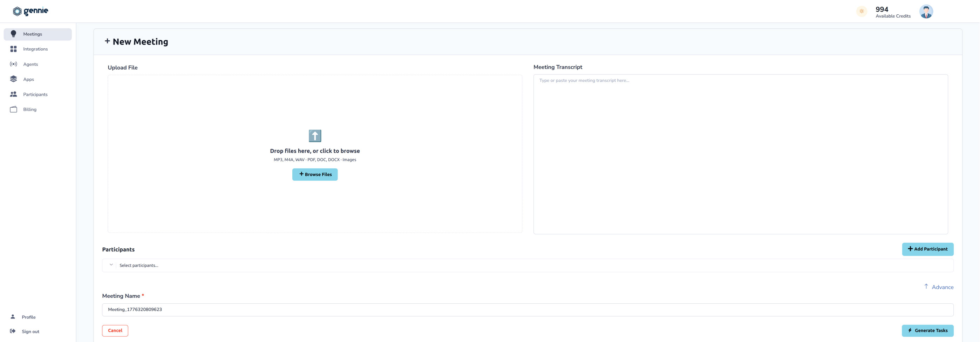This screenshot has width=980, height=342.
Task: Open the Meetings page
Action: (x=38, y=34)
